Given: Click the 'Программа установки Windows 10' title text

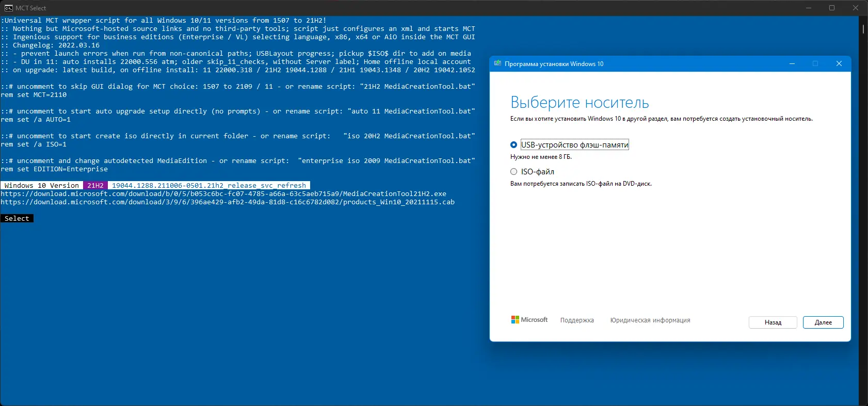Looking at the screenshot, I should point(554,64).
